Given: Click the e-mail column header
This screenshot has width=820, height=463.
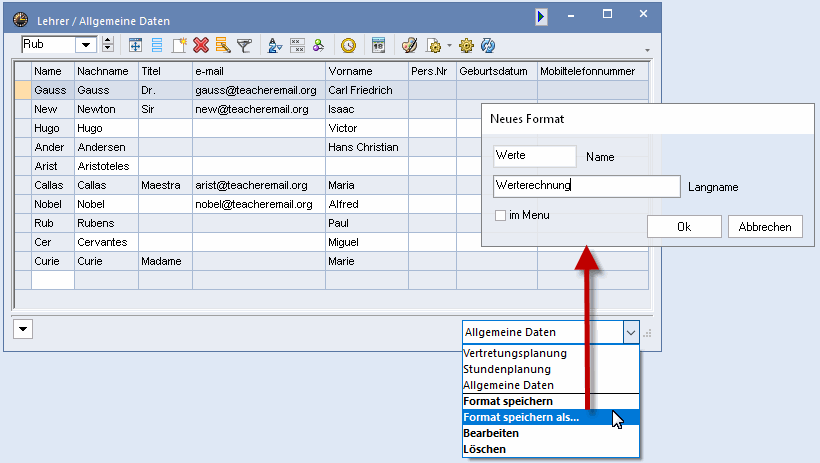Looking at the screenshot, I should click(259, 71).
